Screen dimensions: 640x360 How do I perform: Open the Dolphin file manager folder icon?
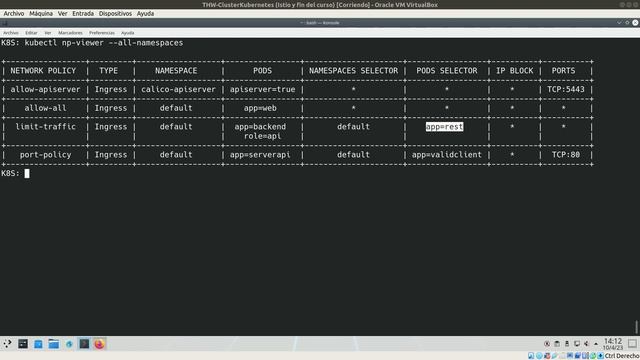click(x=53, y=344)
